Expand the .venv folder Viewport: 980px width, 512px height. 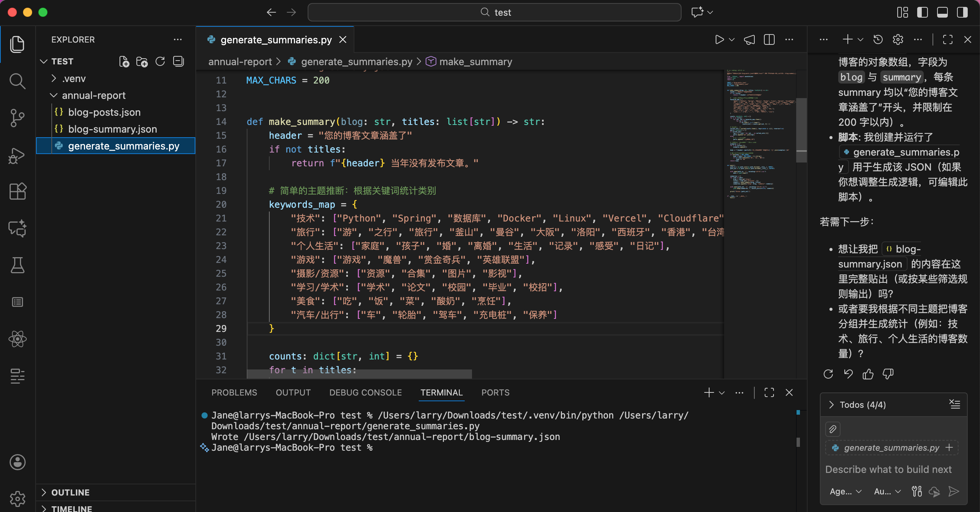point(74,79)
